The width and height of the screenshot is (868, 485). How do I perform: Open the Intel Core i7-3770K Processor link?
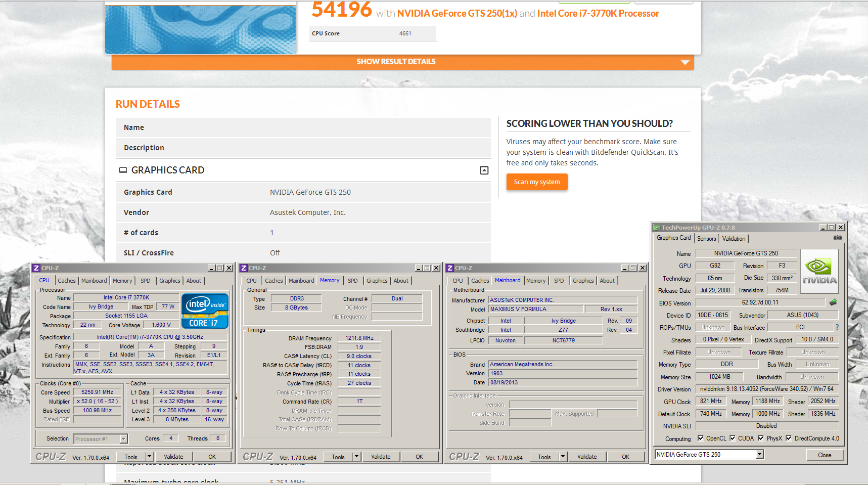[598, 14]
